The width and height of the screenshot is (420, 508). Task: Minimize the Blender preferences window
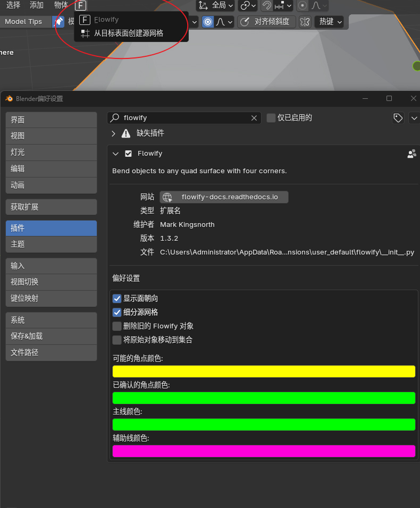click(x=365, y=98)
